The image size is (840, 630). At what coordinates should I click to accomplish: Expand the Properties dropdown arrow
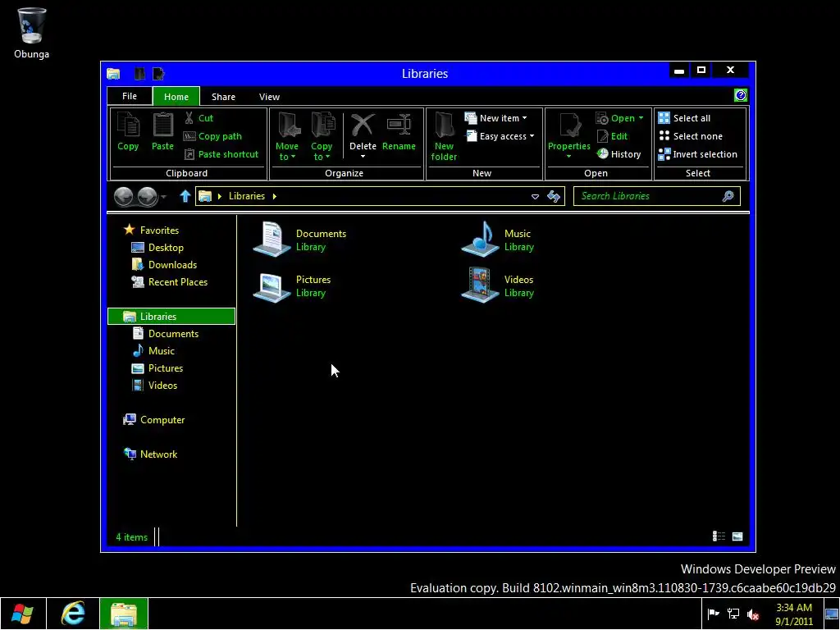pos(569,157)
